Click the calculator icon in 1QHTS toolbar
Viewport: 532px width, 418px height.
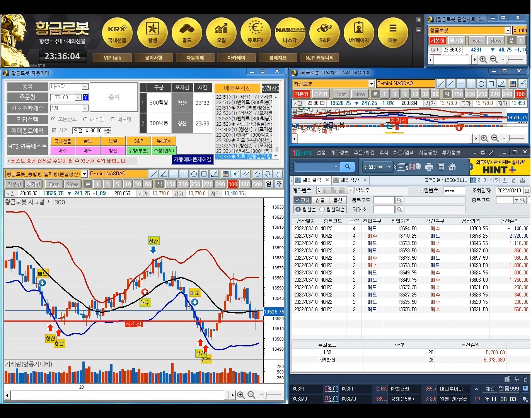click(441, 167)
